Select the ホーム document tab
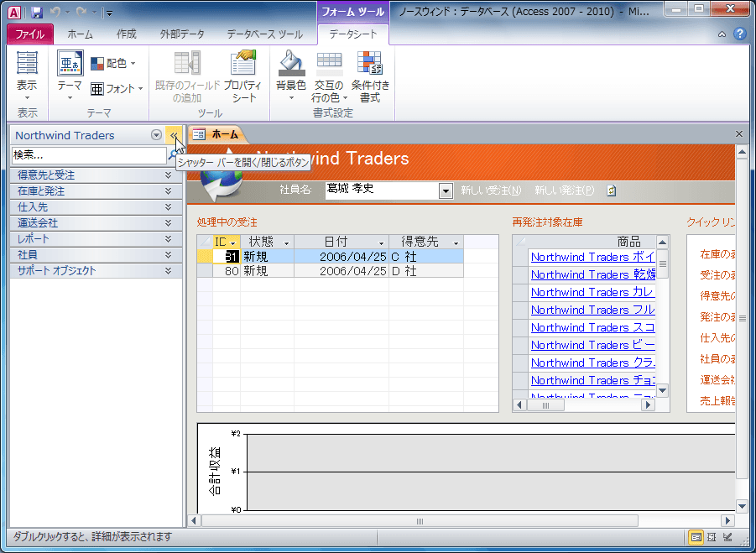Screen dimensions: 756x553 (x=217, y=134)
